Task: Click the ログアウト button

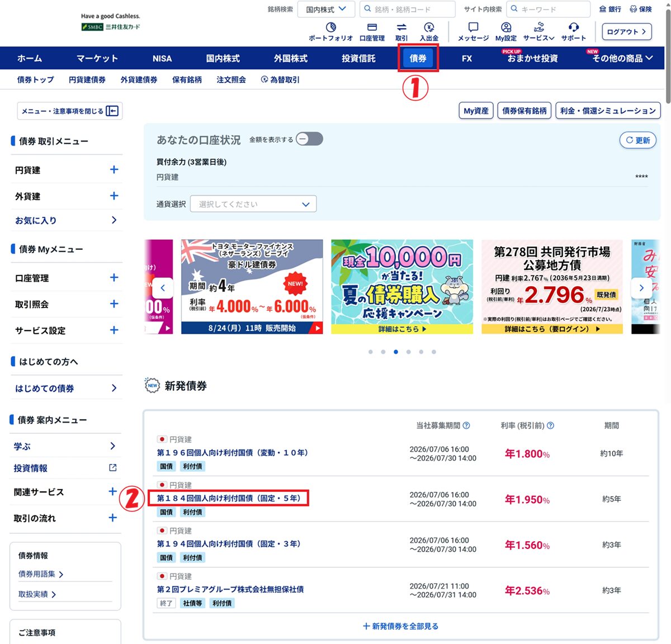Action: coord(627,32)
